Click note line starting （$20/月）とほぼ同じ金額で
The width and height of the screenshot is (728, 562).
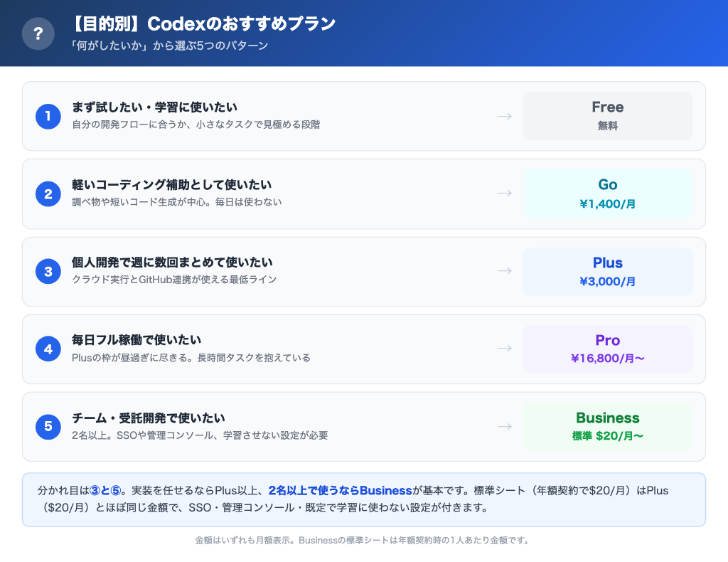click(266, 508)
